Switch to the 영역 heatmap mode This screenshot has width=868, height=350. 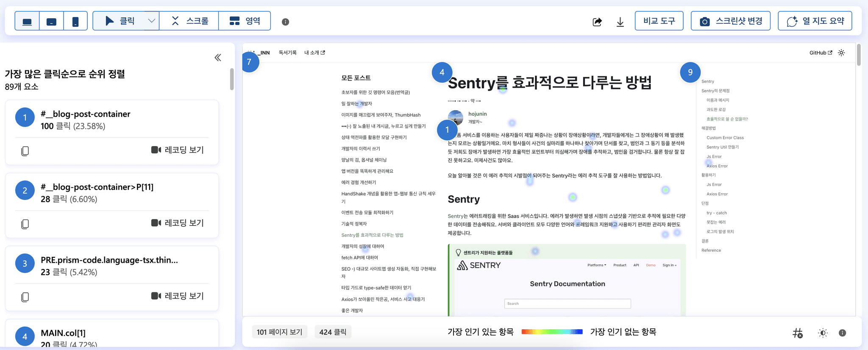click(x=245, y=21)
